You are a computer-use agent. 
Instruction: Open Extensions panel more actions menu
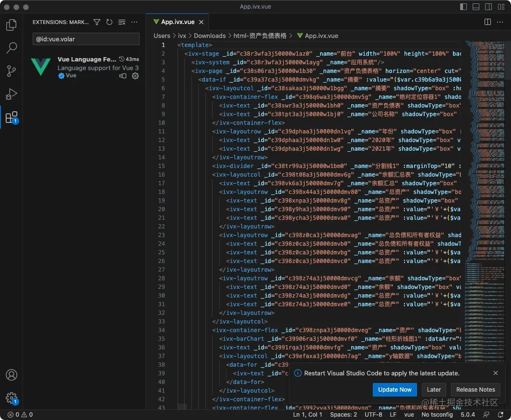pyautogui.click(x=134, y=22)
